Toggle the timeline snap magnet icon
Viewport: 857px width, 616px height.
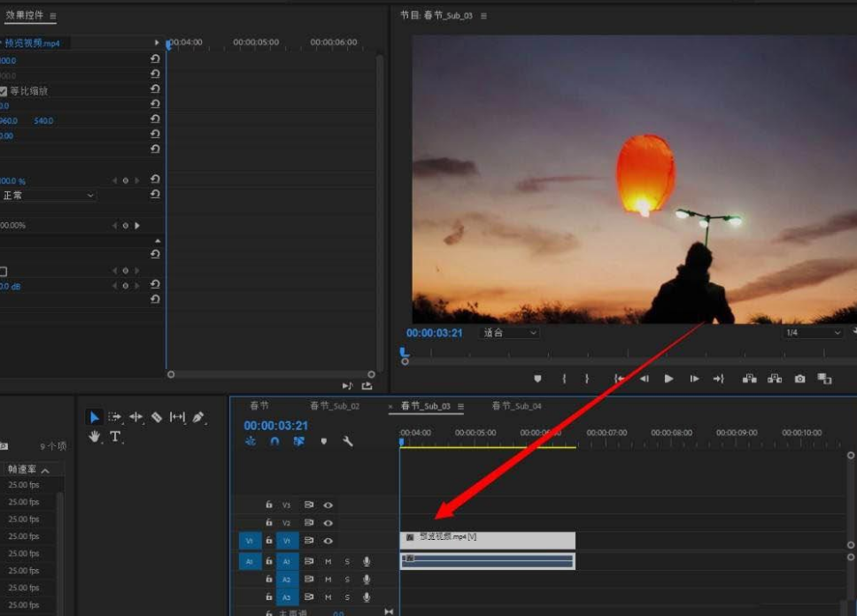(274, 441)
